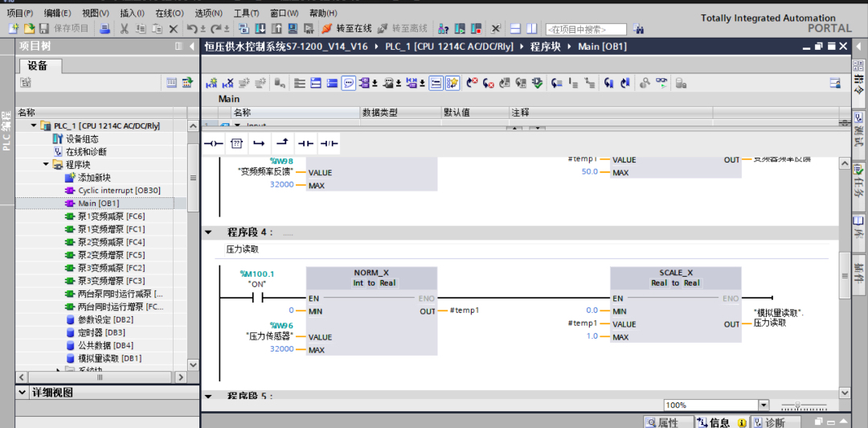Open the 100% zoom dropdown
This screenshot has width=868, height=428.
tap(764, 405)
